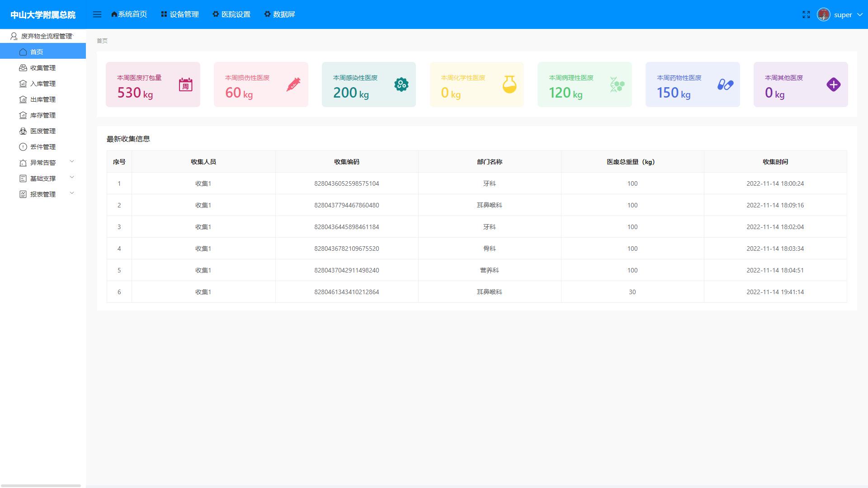The width and height of the screenshot is (868, 488).
Task: Click the 库存管理 sidebar icon
Action: tap(23, 115)
